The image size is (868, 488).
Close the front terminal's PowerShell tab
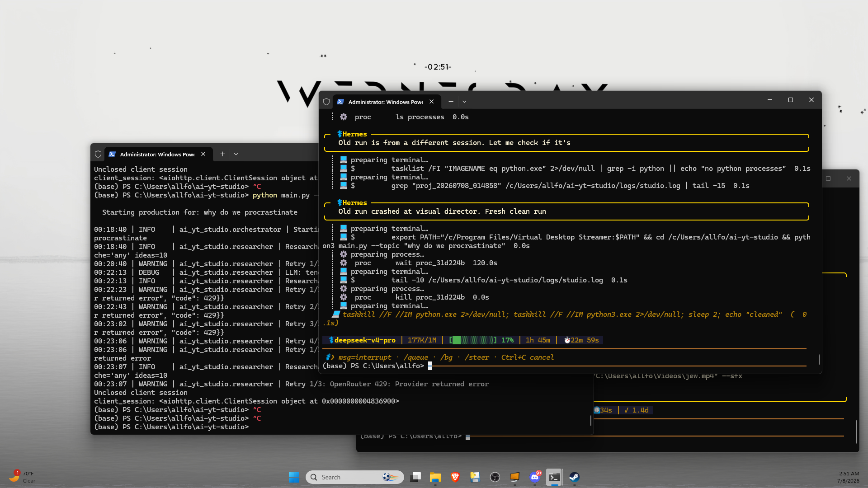pyautogui.click(x=432, y=102)
